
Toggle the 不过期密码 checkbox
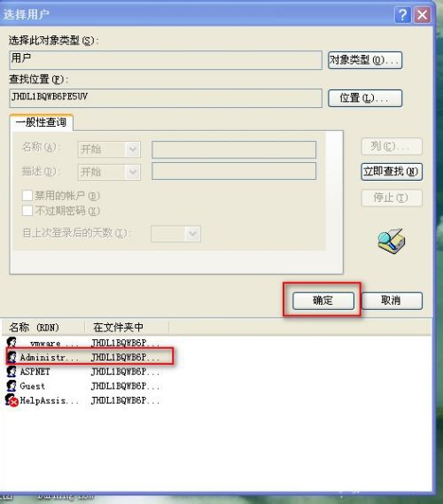pyautogui.click(x=27, y=211)
